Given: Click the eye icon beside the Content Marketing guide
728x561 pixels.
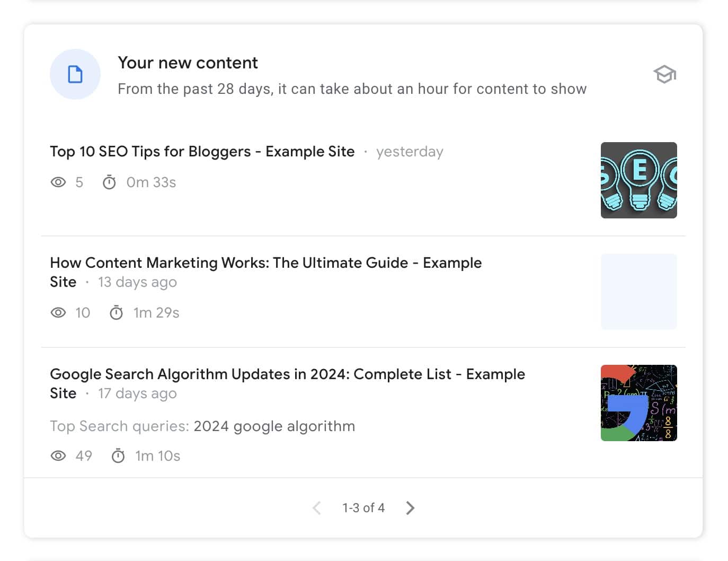Looking at the screenshot, I should click(x=58, y=312).
